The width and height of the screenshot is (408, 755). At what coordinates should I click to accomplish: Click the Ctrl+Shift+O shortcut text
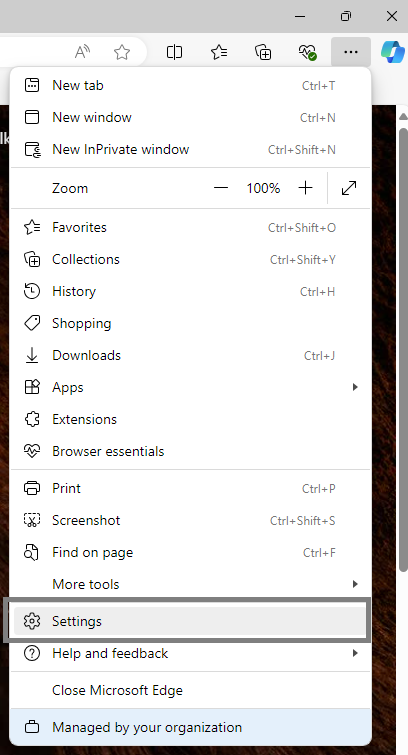(x=302, y=228)
